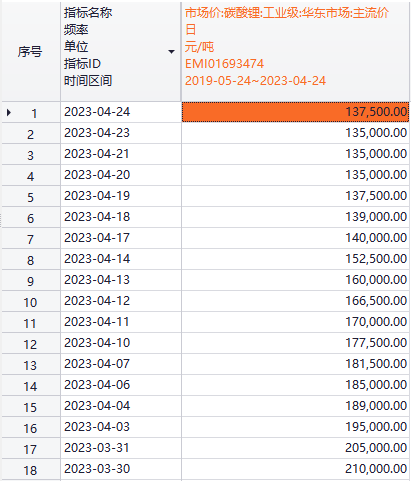Select value 160,000.00
This screenshot has height=481, width=411.
coord(295,280)
